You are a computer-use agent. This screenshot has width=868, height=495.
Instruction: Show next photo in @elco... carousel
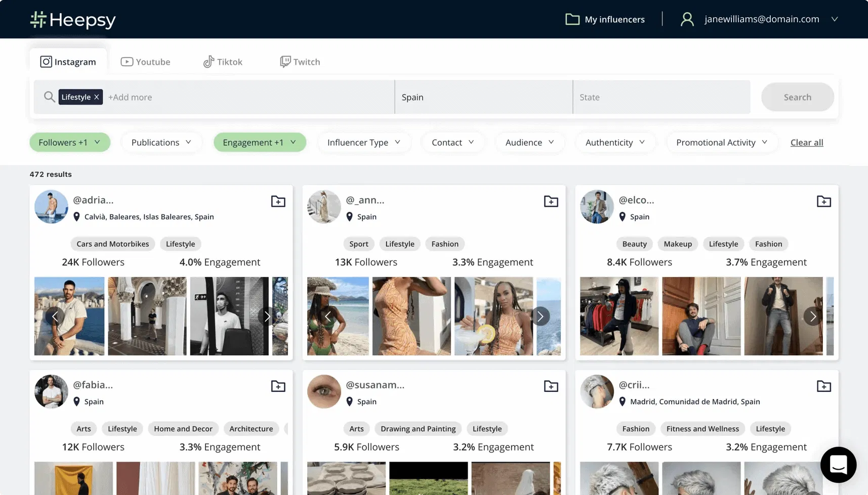point(813,317)
